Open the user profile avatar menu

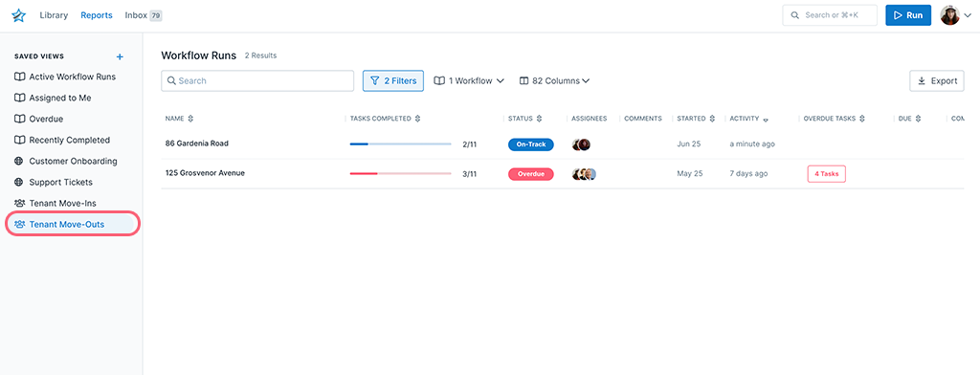click(x=950, y=15)
